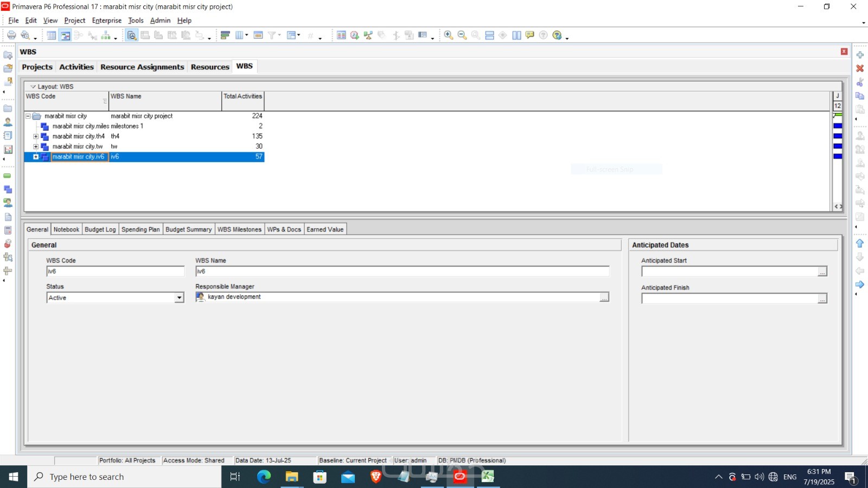Open Project Risks dice icon
Viewport: 868px width, 488px height.
8,243
